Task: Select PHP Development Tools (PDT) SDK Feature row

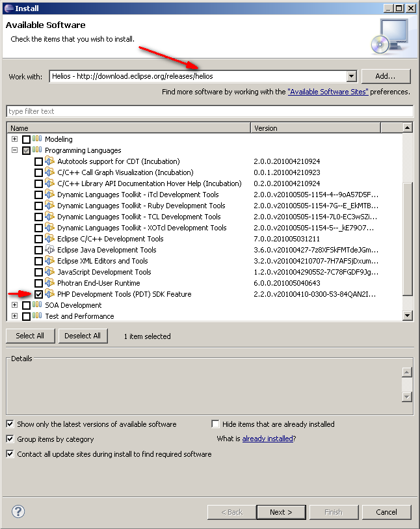Action: pyautogui.click(x=124, y=294)
